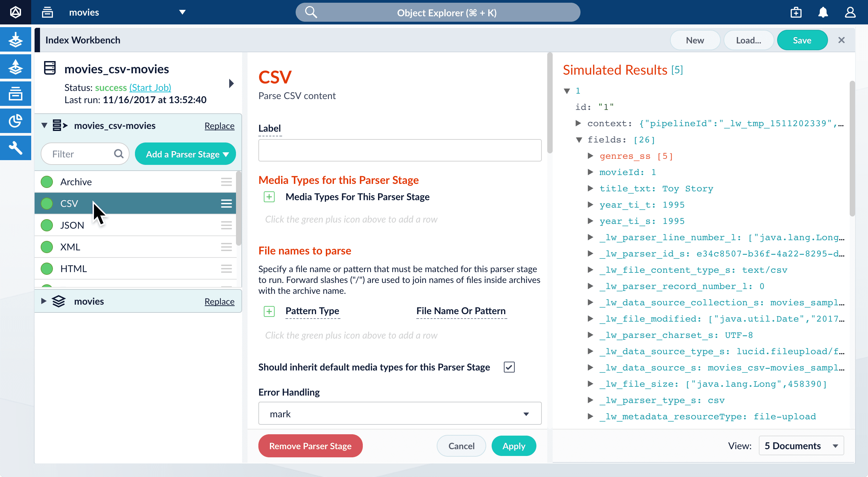Click the green plus beside Pattern Type
Image resolution: width=868 pixels, height=477 pixels.
click(269, 311)
